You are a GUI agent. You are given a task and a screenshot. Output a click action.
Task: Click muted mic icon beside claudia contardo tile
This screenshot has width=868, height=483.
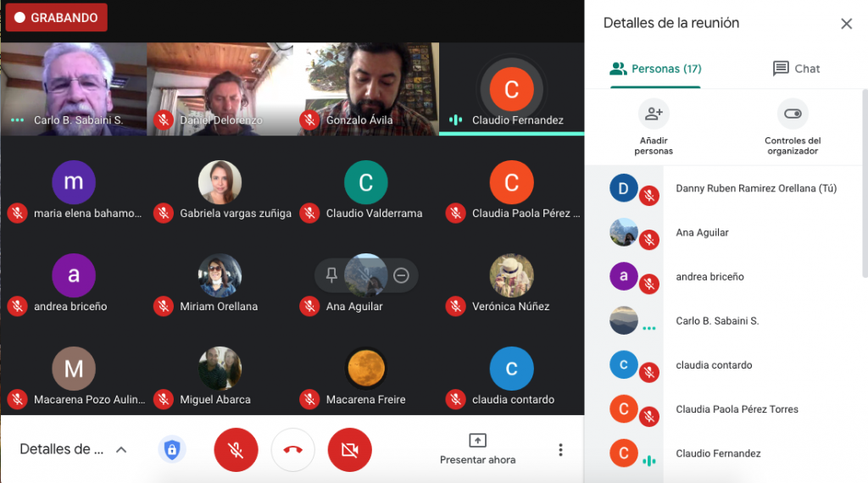tap(455, 399)
